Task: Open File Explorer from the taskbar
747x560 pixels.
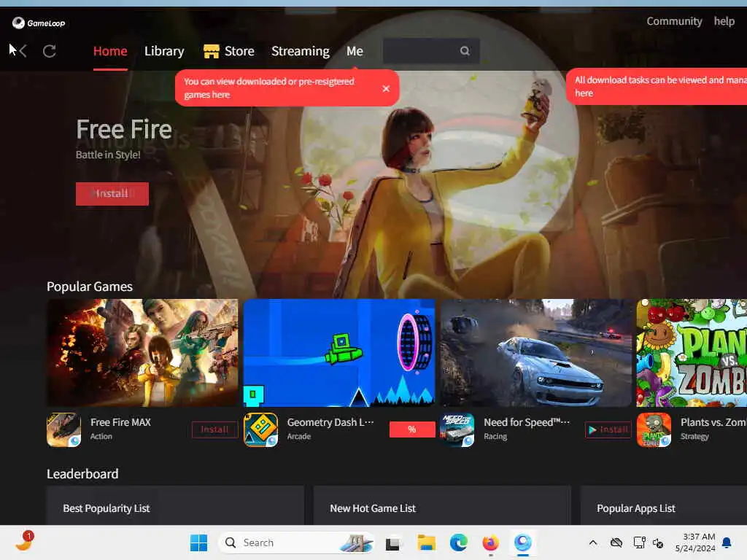Action: pos(426,542)
